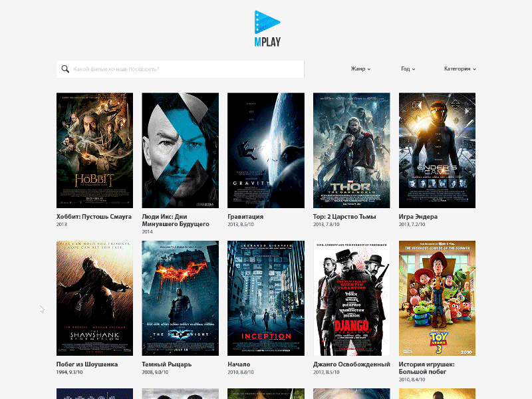This screenshot has width=532, height=399.
Task: Click the Toy Story 3 poster
Action: 437,298
